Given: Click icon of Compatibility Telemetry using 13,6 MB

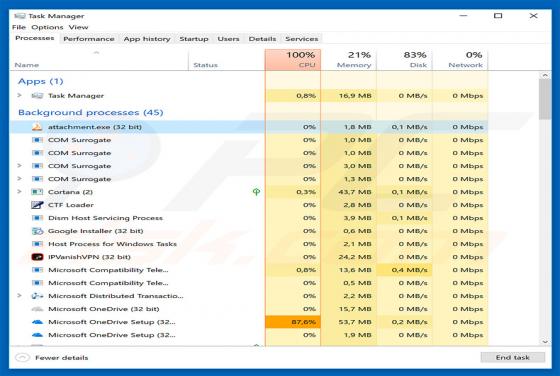Looking at the screenshot, I should click(37, 270).
